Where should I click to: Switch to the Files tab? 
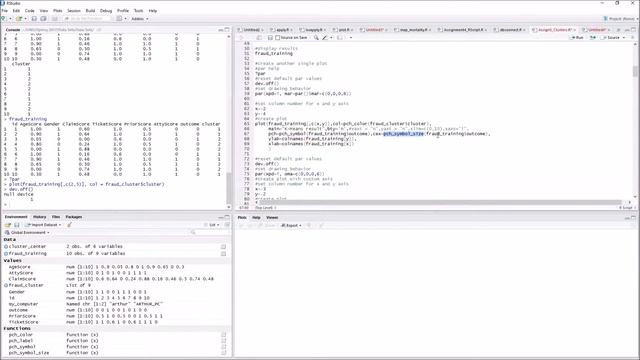56,217
